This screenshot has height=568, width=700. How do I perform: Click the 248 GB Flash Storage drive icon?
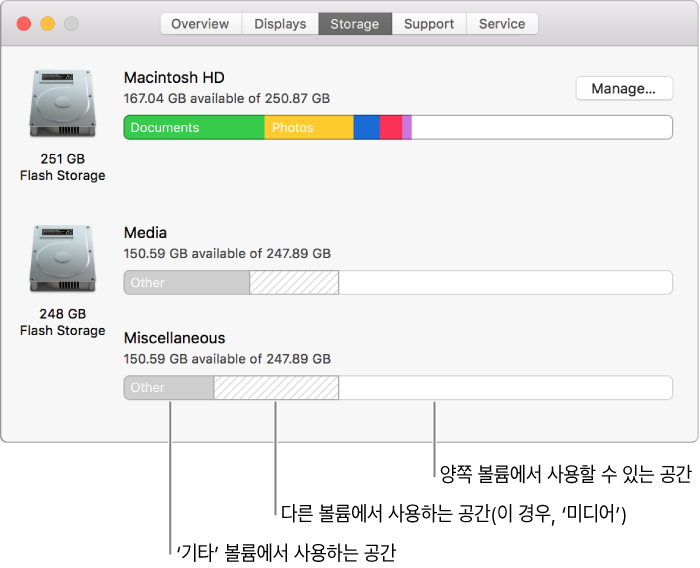(x=62, y=259)
